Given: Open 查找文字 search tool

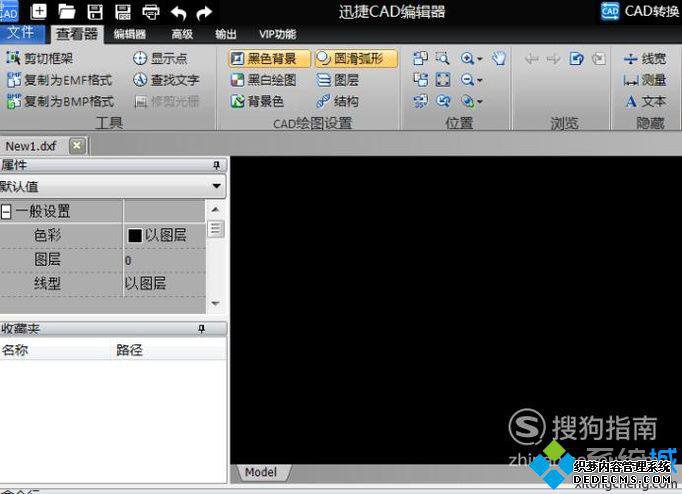Looking at the screenshot, I should coord(167,80).
